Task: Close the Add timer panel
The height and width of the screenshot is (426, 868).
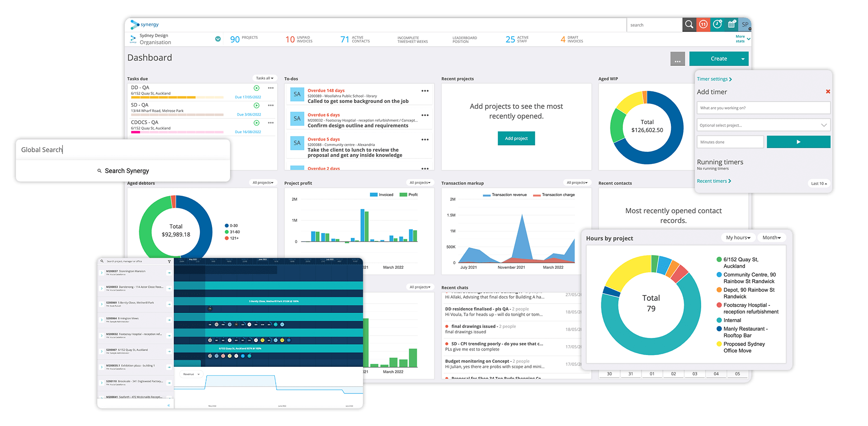Action: [828, 91]
